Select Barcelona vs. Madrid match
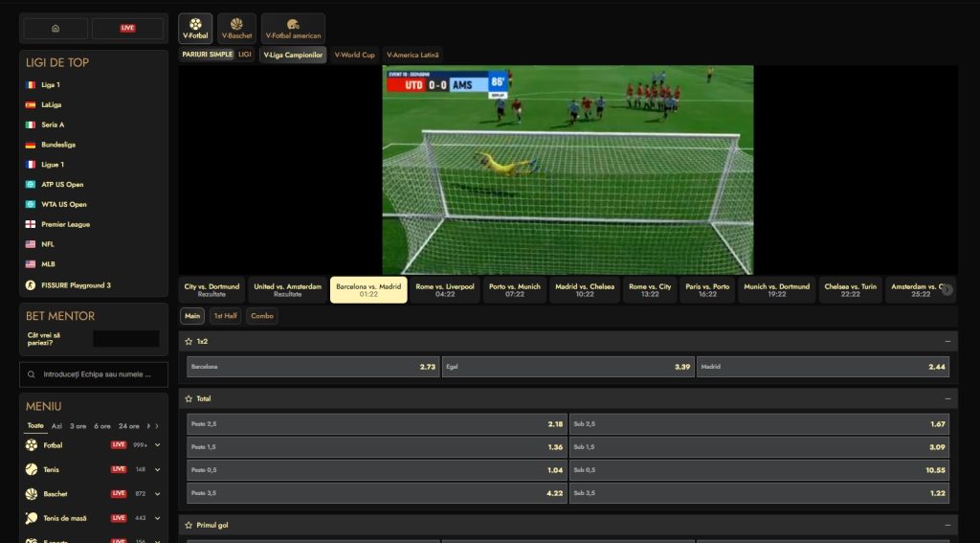This screenshot has height=543, width=980. [368, 290]
